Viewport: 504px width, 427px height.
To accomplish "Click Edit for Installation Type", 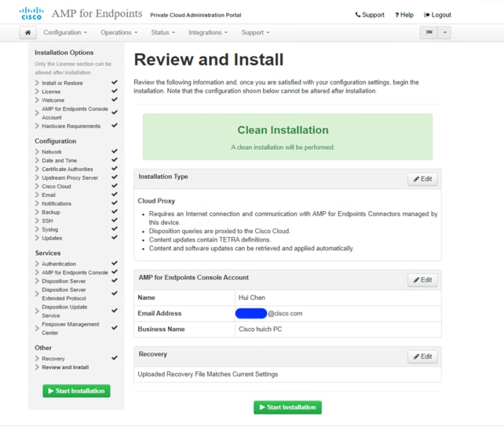I will point(422,179).
